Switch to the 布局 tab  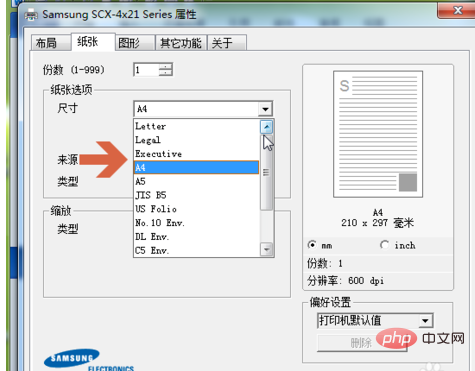point(51,43)
